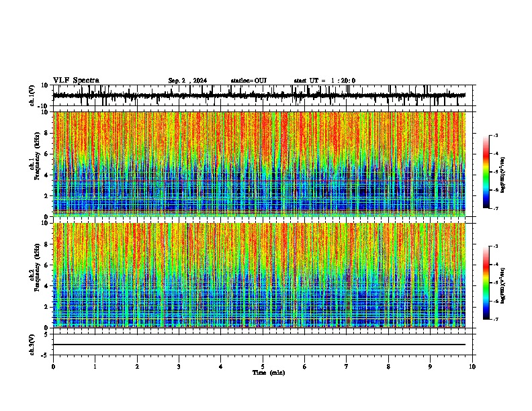Click the '-10' tick on ch.1(V) axis

(x=43, y=106)
